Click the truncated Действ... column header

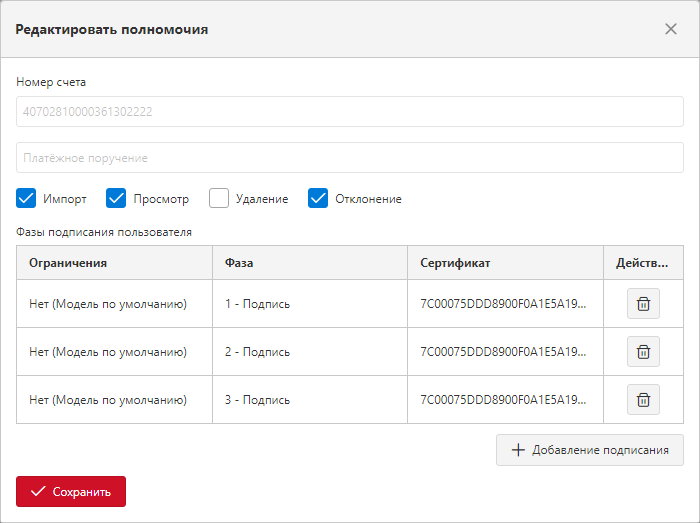click(x=643, y=263)
